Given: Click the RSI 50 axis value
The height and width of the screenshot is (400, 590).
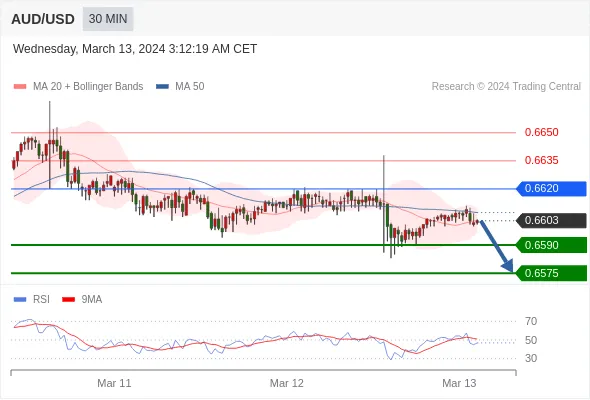Looking at the screenshot, I should (x=531, y=340).
